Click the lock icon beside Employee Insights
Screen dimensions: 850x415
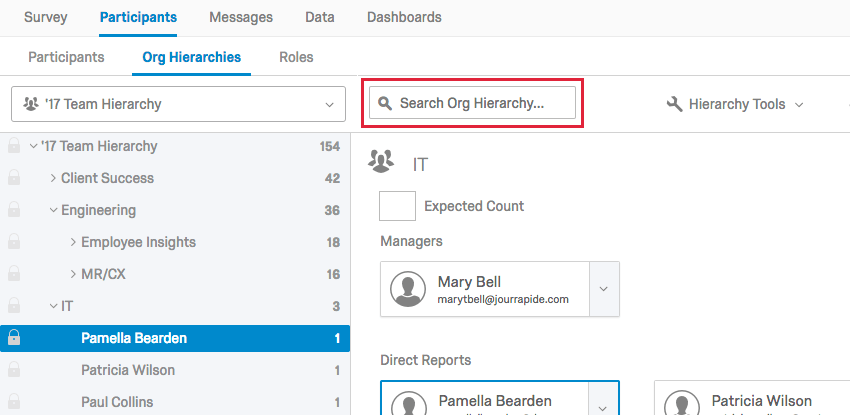pyautogui.click(x=14, y=243)
